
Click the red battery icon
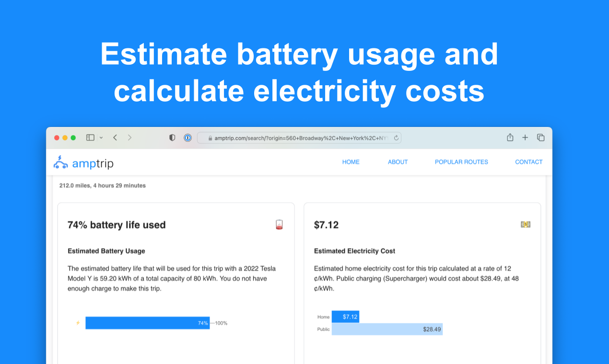pos(280,225)
